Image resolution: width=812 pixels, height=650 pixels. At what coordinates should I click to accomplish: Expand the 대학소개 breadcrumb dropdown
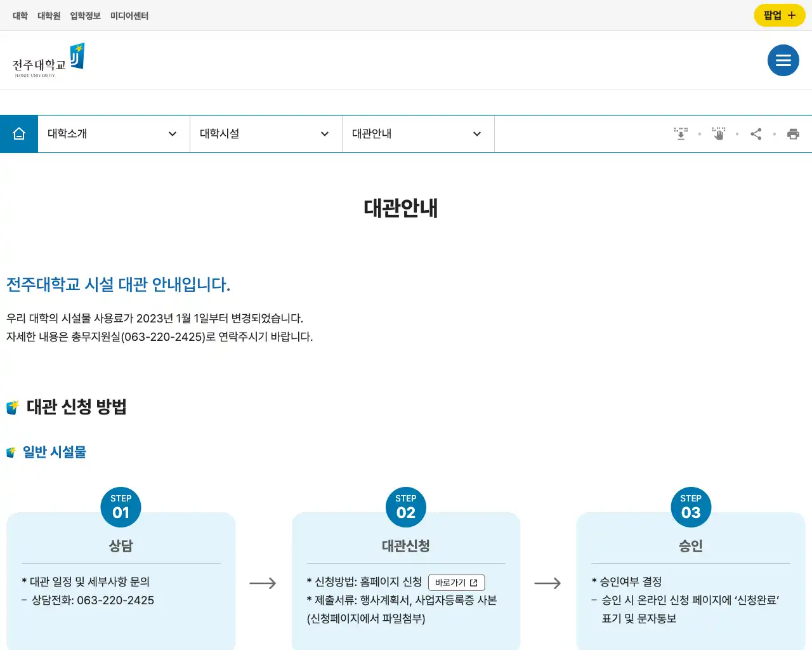click(x=114, y=134)
